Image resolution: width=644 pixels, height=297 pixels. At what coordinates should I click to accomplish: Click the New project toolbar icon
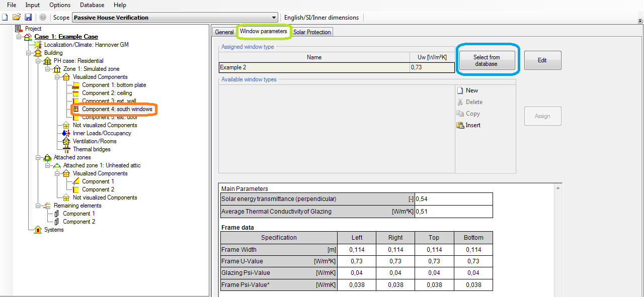(5, 17)
